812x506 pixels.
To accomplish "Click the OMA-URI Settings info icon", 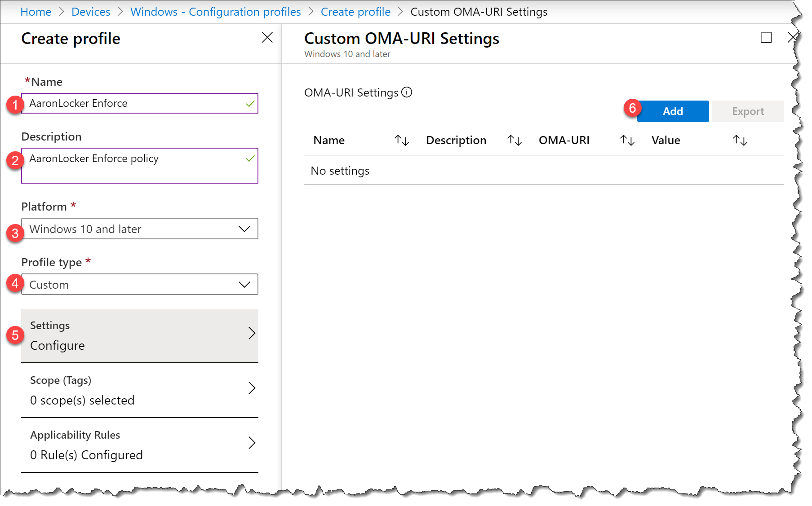I will [x=407, y=93].
